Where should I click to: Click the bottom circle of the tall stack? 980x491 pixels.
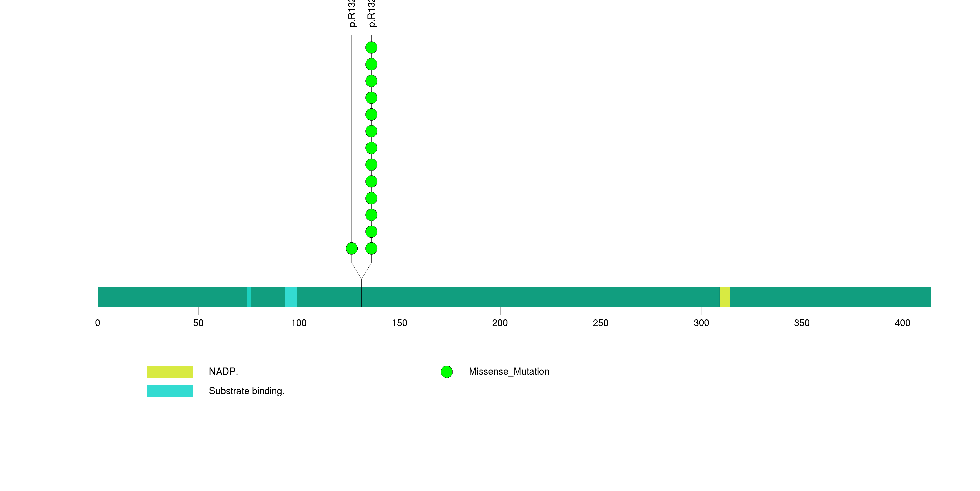(x=371, y=248)
